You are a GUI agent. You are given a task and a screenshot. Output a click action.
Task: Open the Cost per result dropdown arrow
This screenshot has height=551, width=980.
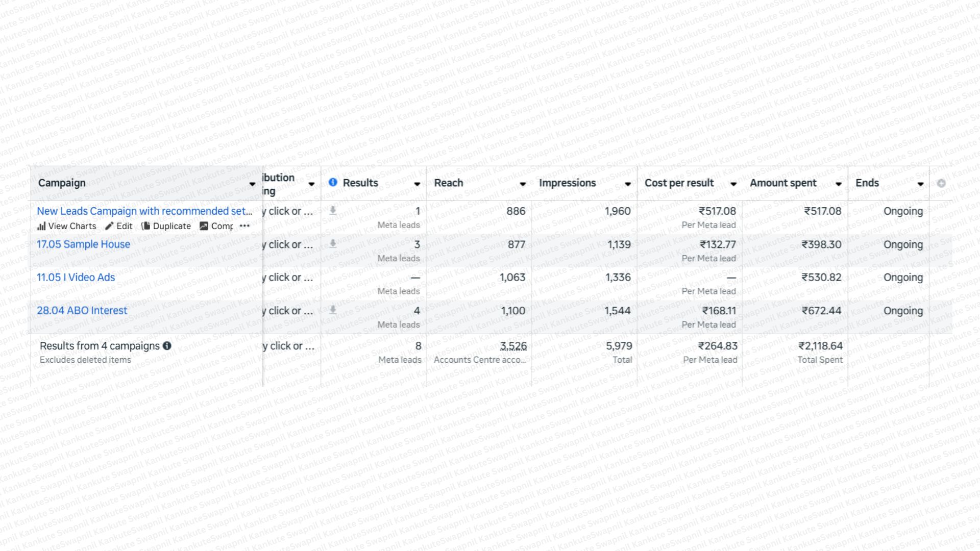733,184
